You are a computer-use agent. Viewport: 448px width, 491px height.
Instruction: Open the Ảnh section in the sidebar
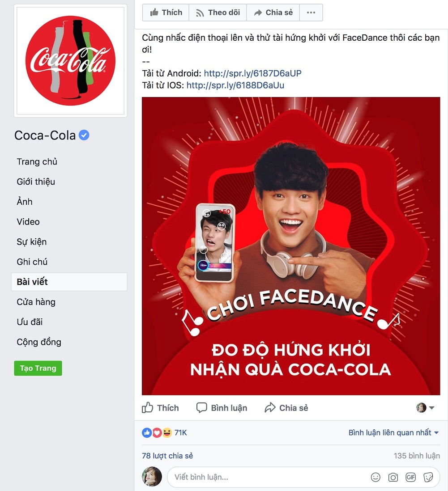tap(24, 202)
